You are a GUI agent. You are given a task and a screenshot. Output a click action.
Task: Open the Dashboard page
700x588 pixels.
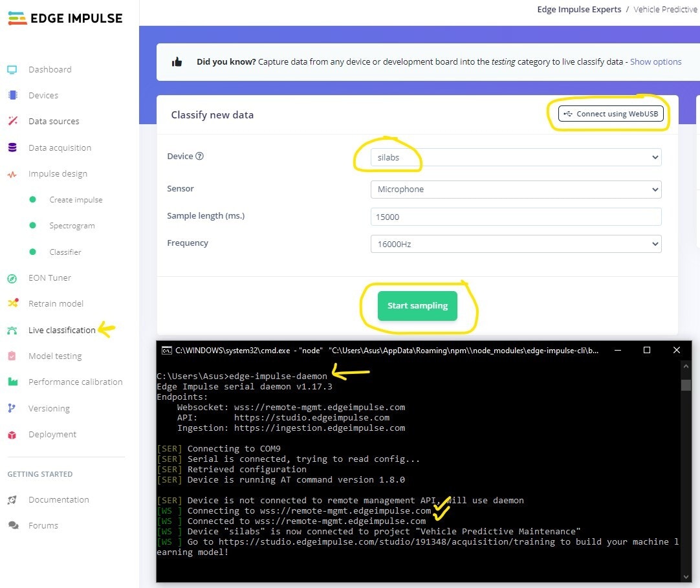click(x=50, y=70)
